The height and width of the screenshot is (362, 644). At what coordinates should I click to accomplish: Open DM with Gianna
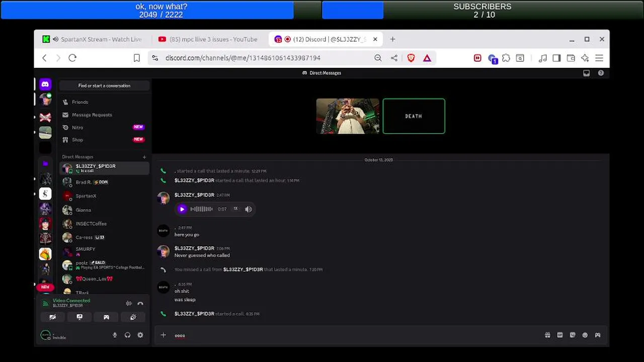(x=104, y=210)
